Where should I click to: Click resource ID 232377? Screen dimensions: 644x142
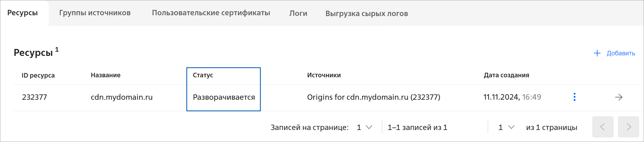click(x=34, y=97)
